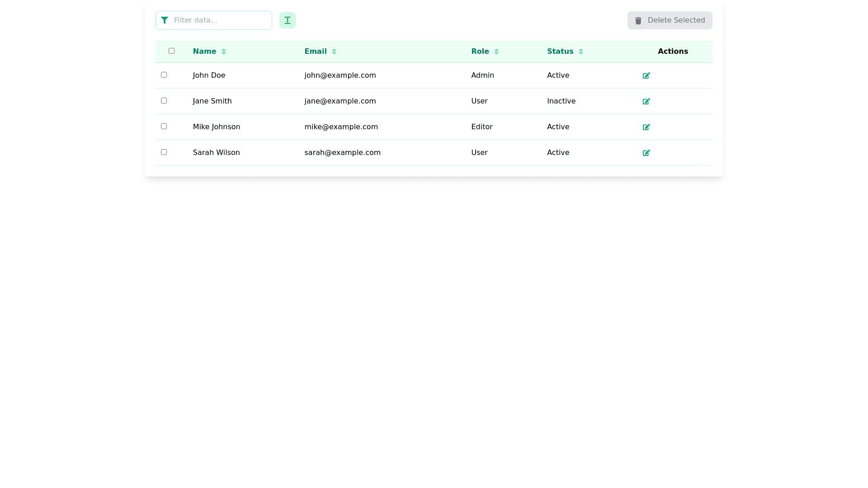Check the row checkbox for Mike Johnson

[164, 126]
